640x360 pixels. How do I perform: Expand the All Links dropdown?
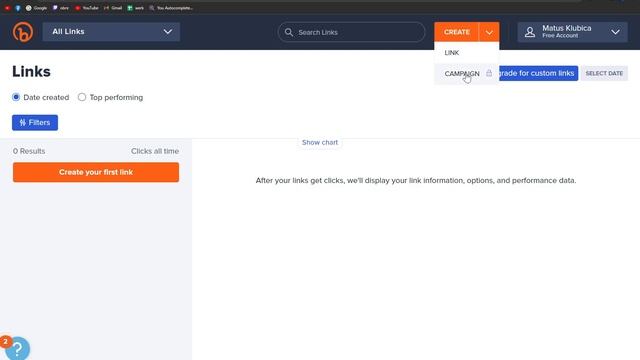pos(111,32)
